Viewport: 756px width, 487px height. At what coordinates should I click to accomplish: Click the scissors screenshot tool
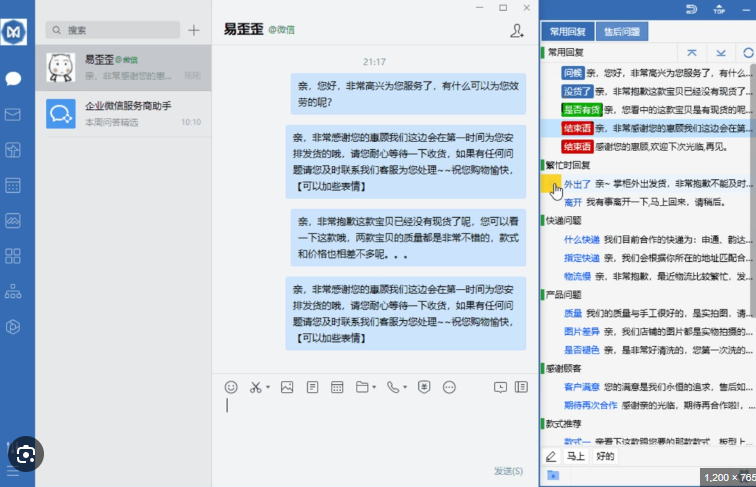pyautogui.click(x=256, y=387)
